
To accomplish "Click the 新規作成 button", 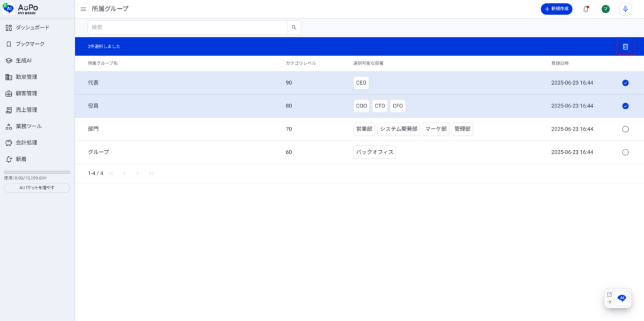I will [x=556, y=9].
